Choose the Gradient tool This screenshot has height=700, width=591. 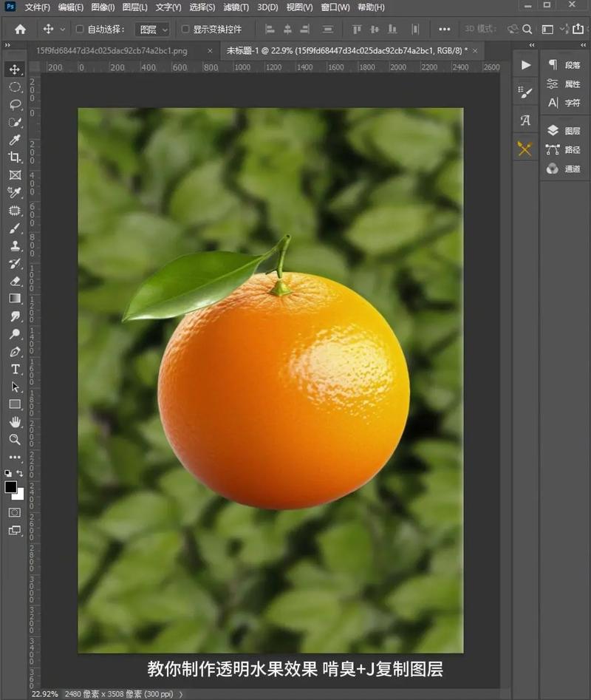tap(14, 299)
